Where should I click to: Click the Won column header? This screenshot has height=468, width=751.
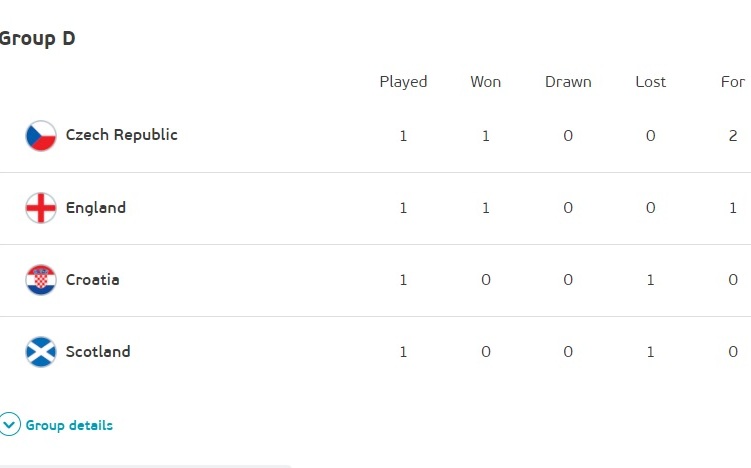(486, 82)
